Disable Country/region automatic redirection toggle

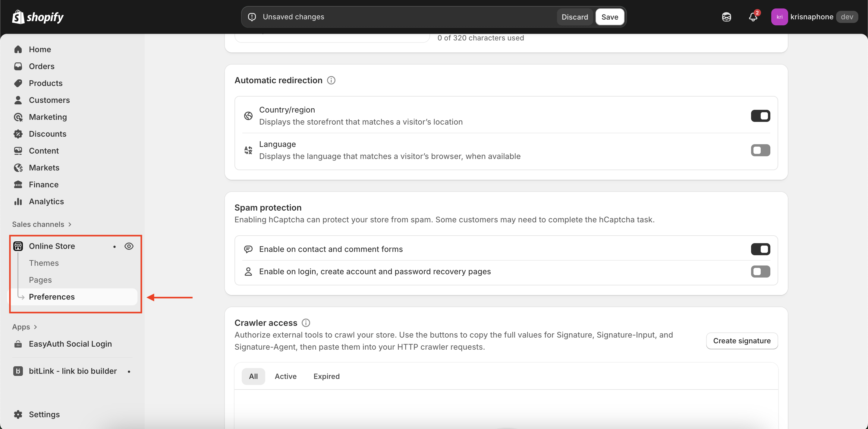coord(760,116)
